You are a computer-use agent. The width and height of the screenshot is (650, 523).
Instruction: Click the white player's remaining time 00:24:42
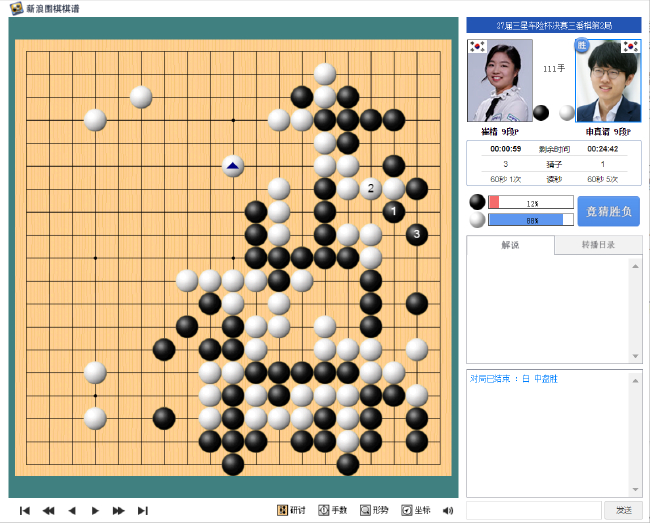pos(602,149)
